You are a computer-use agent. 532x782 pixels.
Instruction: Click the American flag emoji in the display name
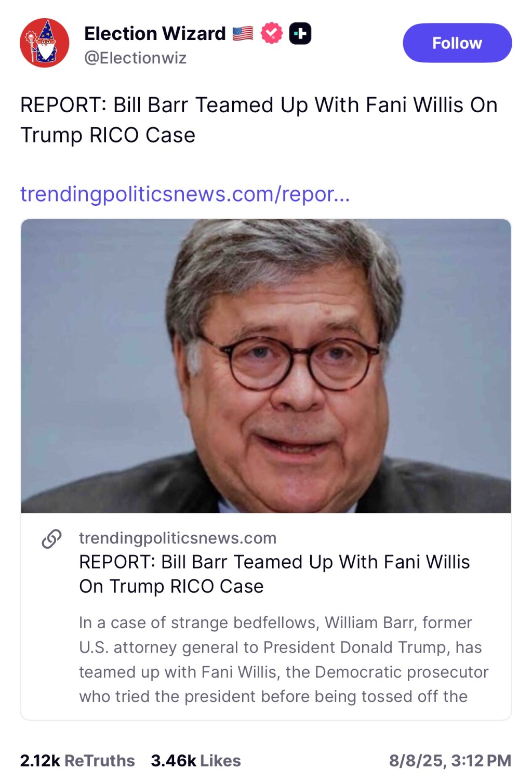point(242,32)
